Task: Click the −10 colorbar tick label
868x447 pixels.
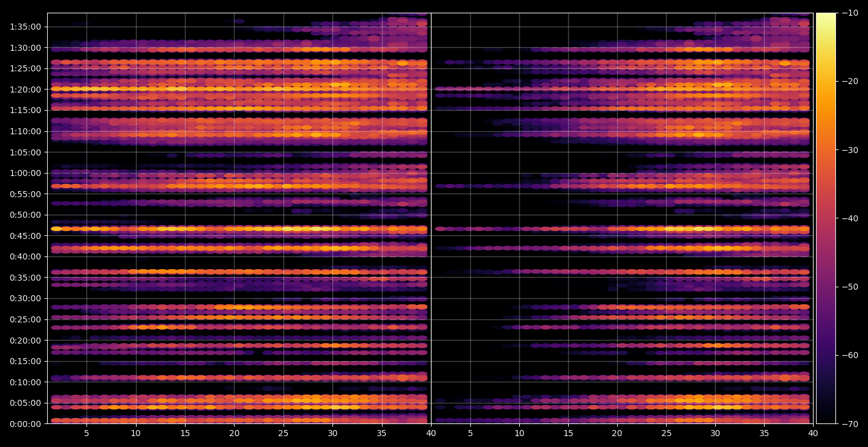Action: coord(849,13)
